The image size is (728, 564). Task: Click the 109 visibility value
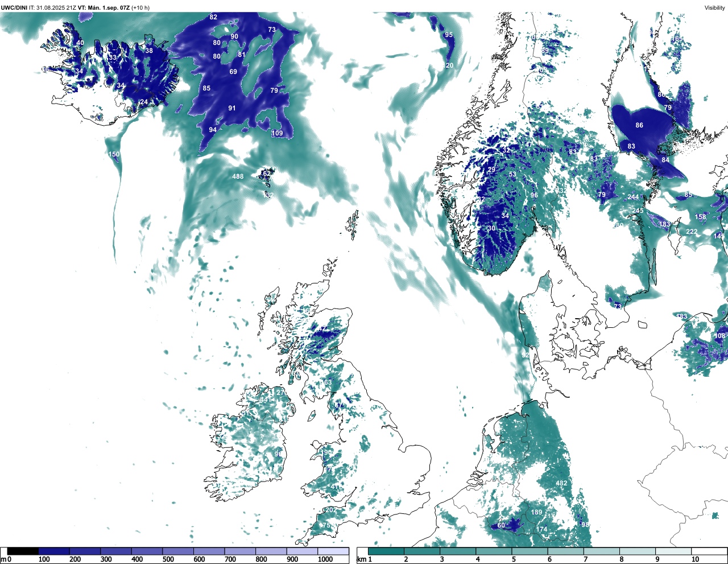(277, 133)
